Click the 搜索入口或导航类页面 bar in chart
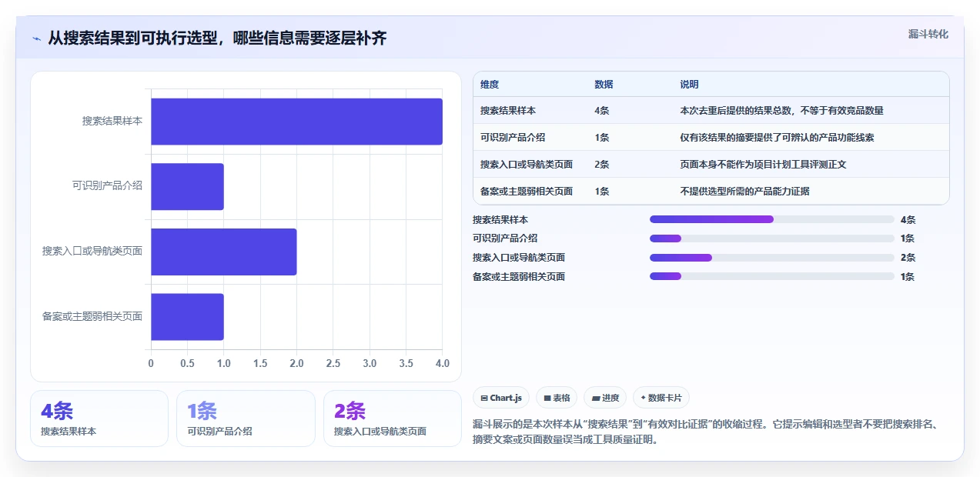980x477 pixels. click(223, 252)
